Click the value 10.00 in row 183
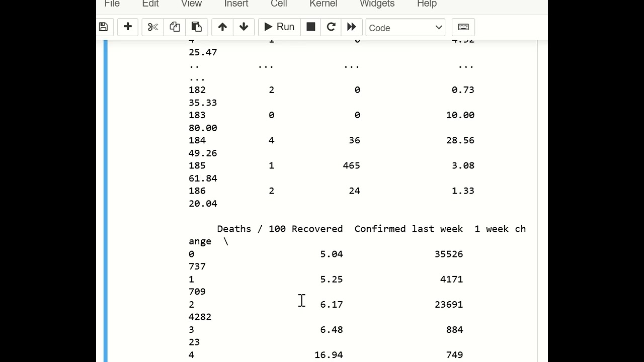This screenshot has height=362, width=644. pos(460,115)
